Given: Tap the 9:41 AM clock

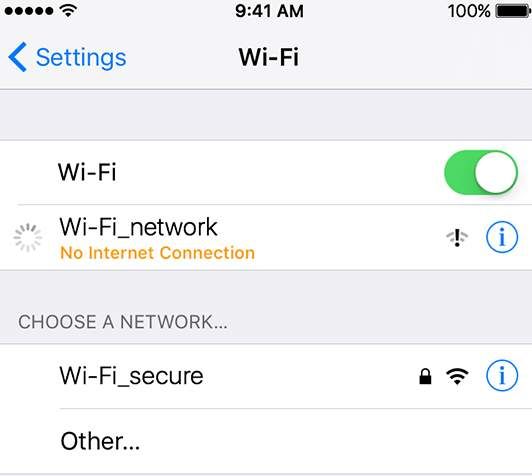Looking at the screenshot, I should click(269, 11).
